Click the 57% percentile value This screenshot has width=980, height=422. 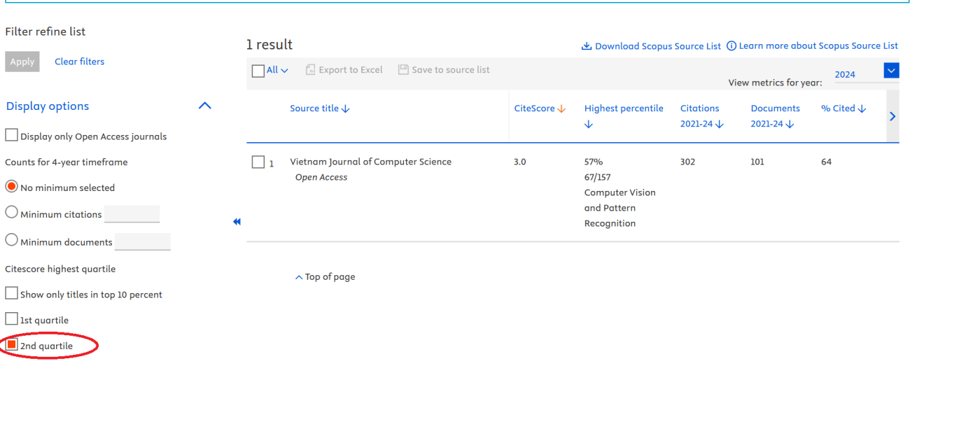(594, 162)
